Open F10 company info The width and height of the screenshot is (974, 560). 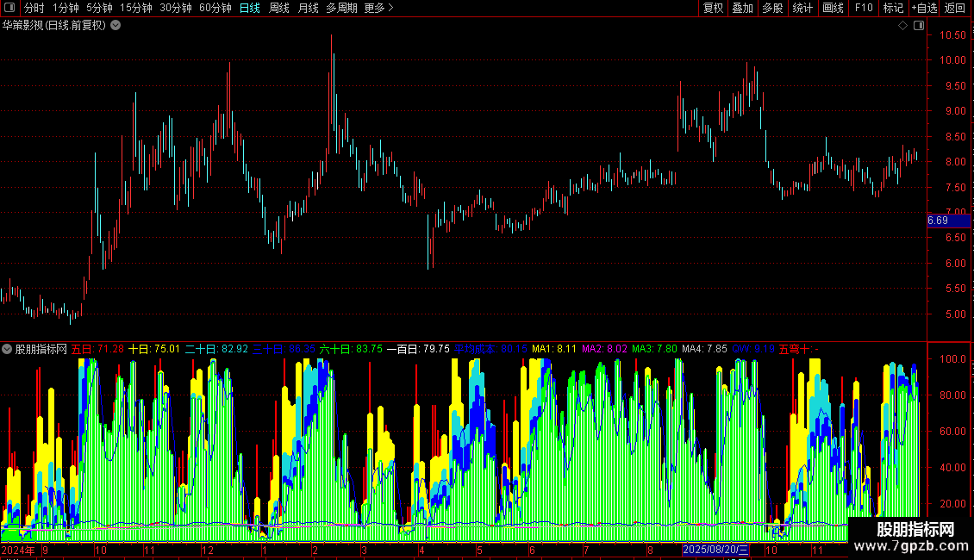point(864,8)
